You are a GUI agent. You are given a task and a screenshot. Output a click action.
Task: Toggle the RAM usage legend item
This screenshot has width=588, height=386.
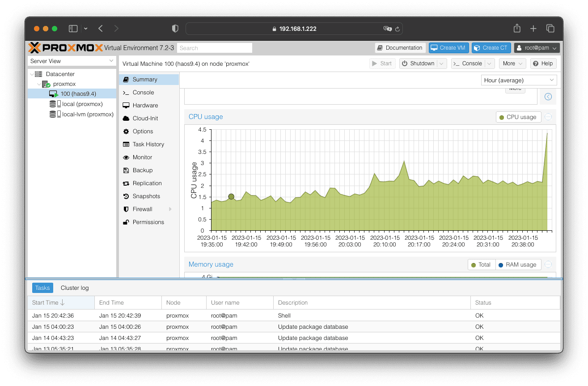pos(518,265)
